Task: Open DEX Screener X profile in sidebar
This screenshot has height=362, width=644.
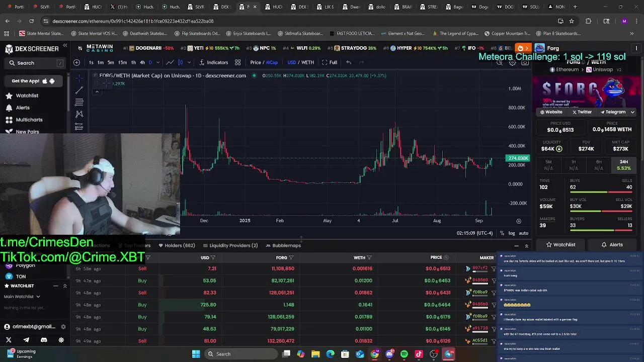Action: pos(9,340)
